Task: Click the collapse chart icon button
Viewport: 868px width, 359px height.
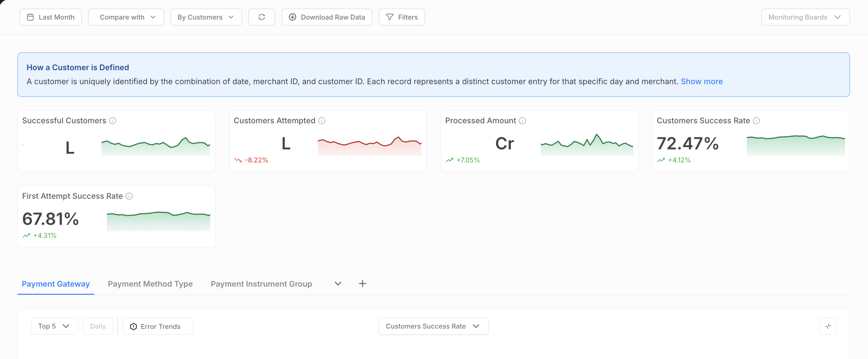Action: pos(828,326)
